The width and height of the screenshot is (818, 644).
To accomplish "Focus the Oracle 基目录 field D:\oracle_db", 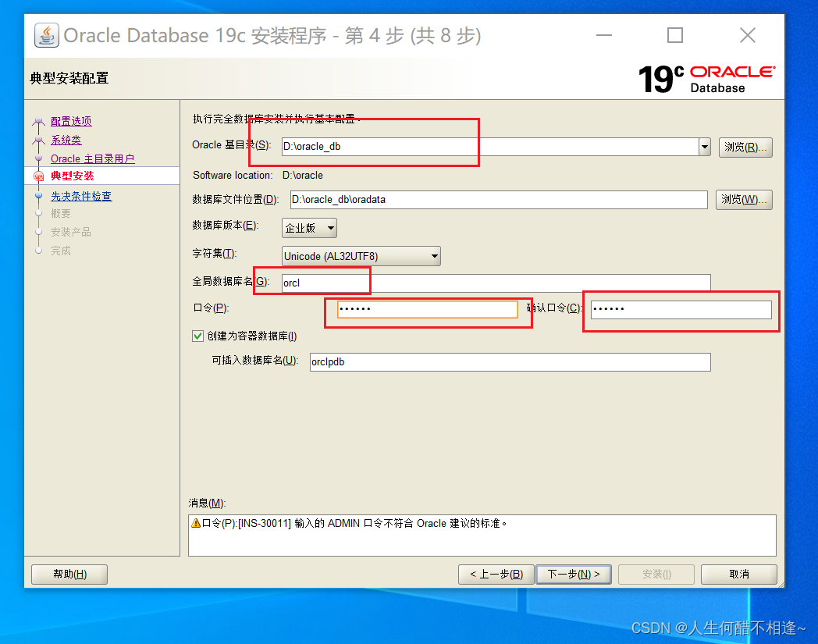I will (x=490, y=147).
